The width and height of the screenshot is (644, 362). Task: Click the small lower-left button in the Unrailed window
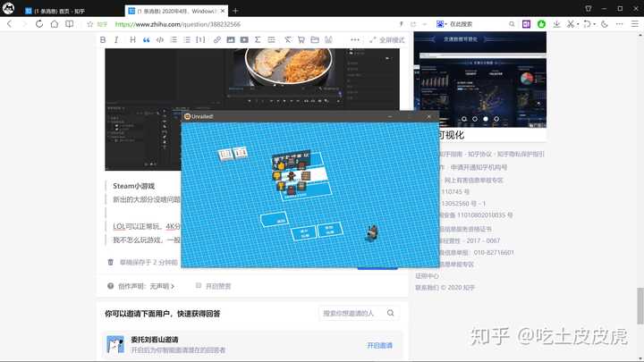[x=274, y=219]
